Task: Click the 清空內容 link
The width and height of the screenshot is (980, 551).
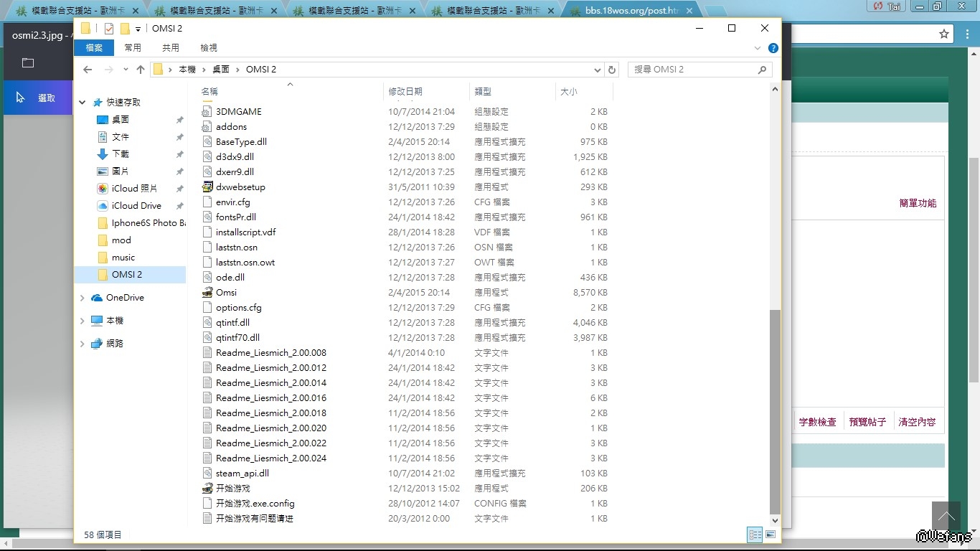Action: point(917,422)
